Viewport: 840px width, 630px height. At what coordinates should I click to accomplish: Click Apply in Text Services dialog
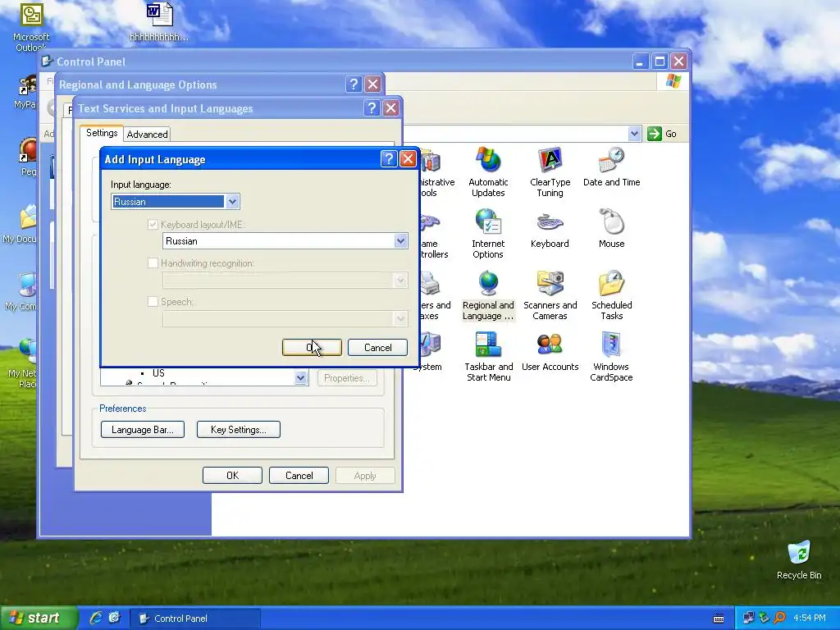[365, 475]
